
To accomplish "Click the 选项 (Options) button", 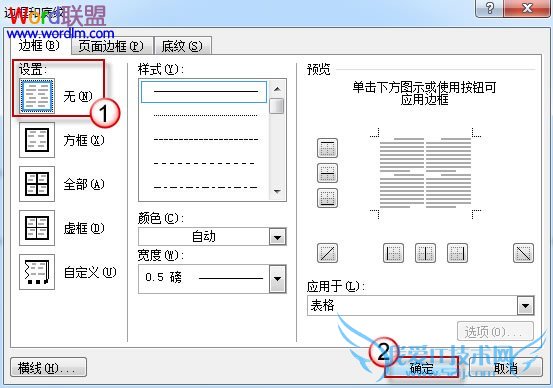I will [495, 332].
